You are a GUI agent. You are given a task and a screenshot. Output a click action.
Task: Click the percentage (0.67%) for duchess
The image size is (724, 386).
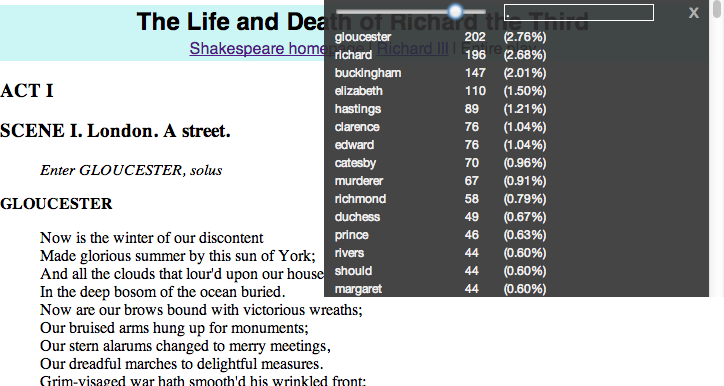pos(525,217)
